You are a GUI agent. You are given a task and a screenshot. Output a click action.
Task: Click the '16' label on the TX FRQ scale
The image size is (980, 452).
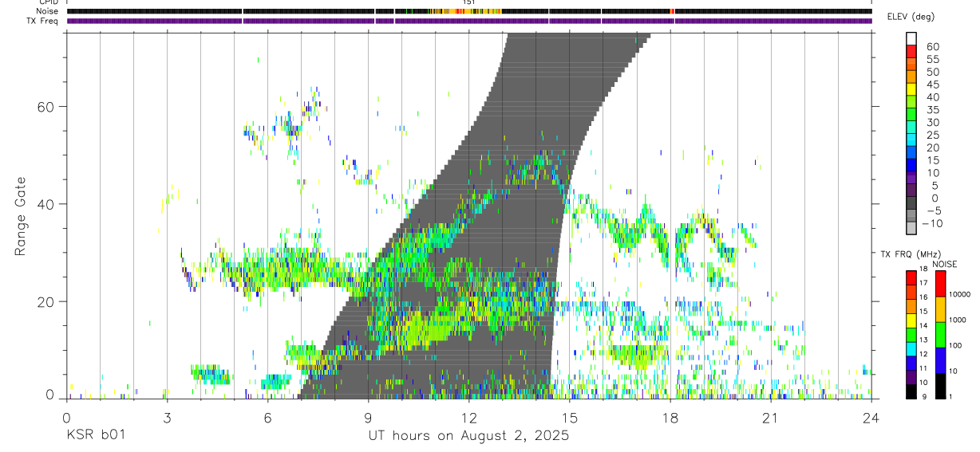point(923,297)
